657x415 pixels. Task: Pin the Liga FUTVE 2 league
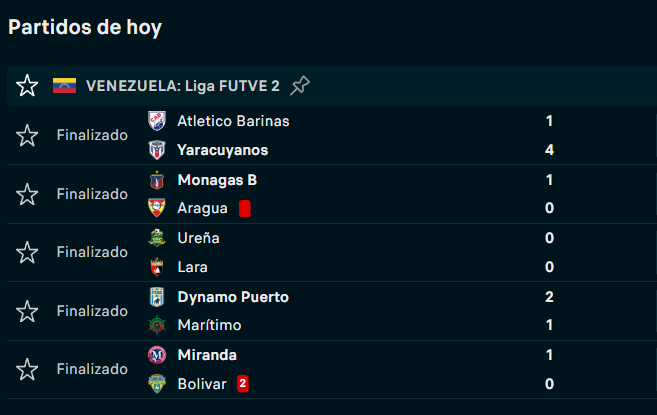click(x=300, y=86)
